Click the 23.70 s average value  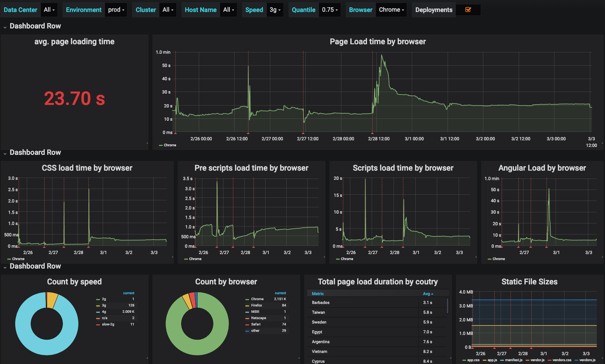click(74, 98)
